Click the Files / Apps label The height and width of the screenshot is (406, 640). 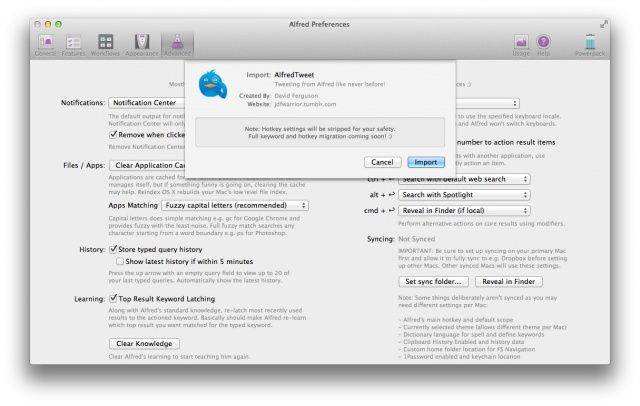[84, 165]
